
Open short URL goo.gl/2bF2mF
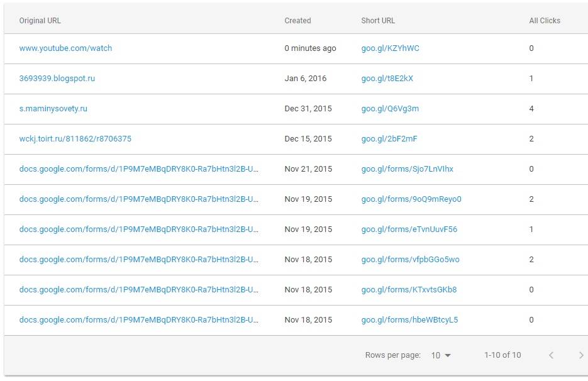tap(389, 139)
